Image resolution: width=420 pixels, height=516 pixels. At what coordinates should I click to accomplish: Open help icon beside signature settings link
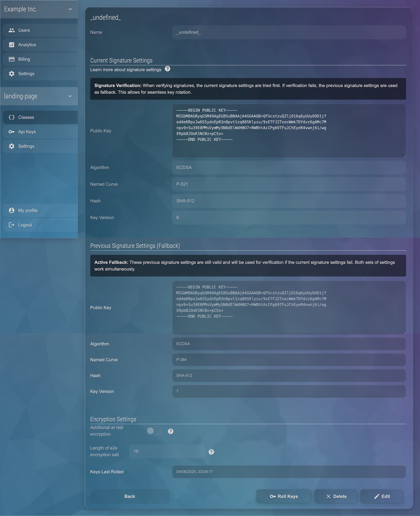tap(167, 69)
